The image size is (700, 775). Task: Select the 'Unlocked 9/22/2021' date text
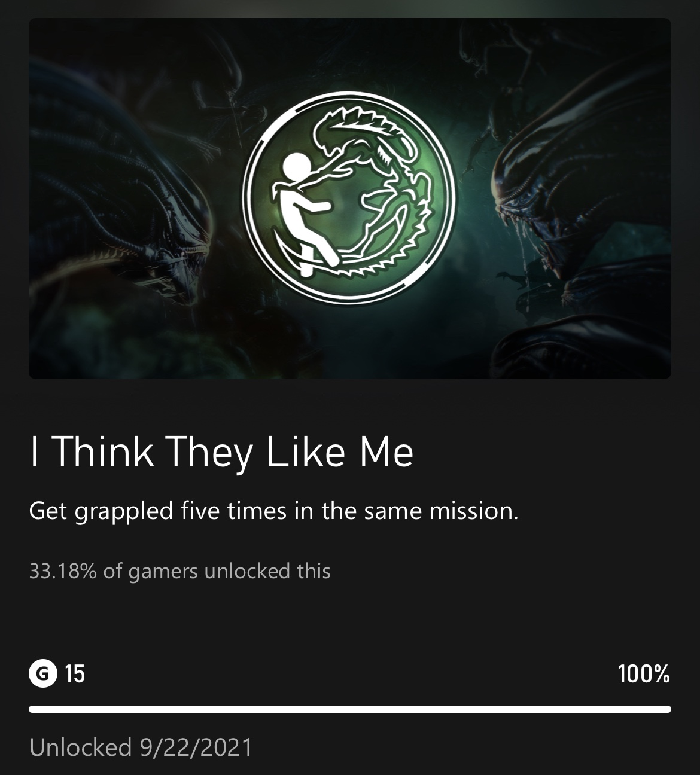pyautogui.click(x=141, y=747)
